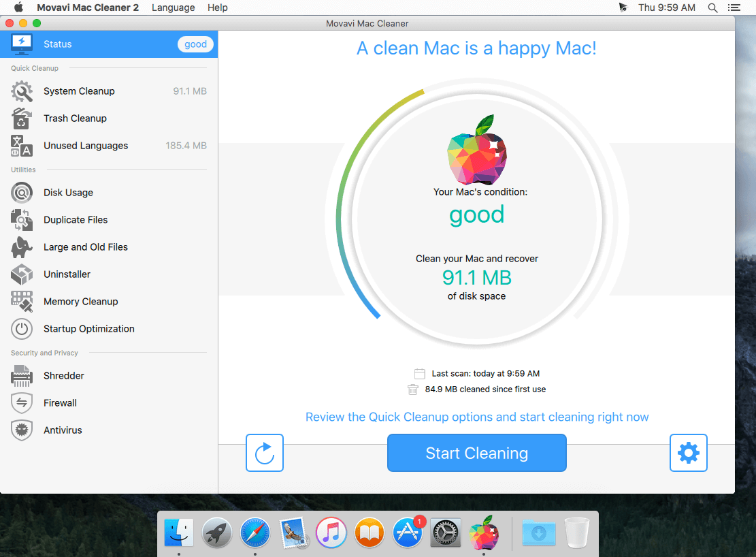Select the Unused Languages label
The image size is (756, 557).
(x=86, y=146)
